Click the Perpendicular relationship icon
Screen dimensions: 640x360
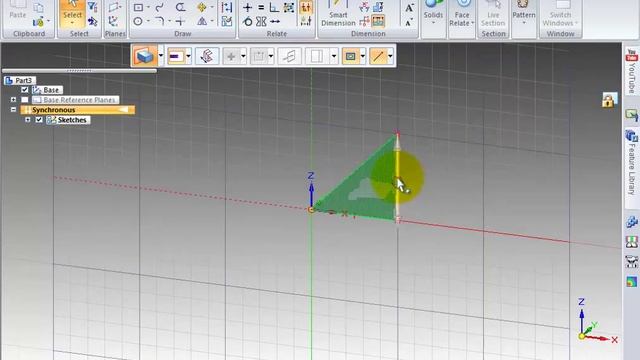click(x=275, y=7)
